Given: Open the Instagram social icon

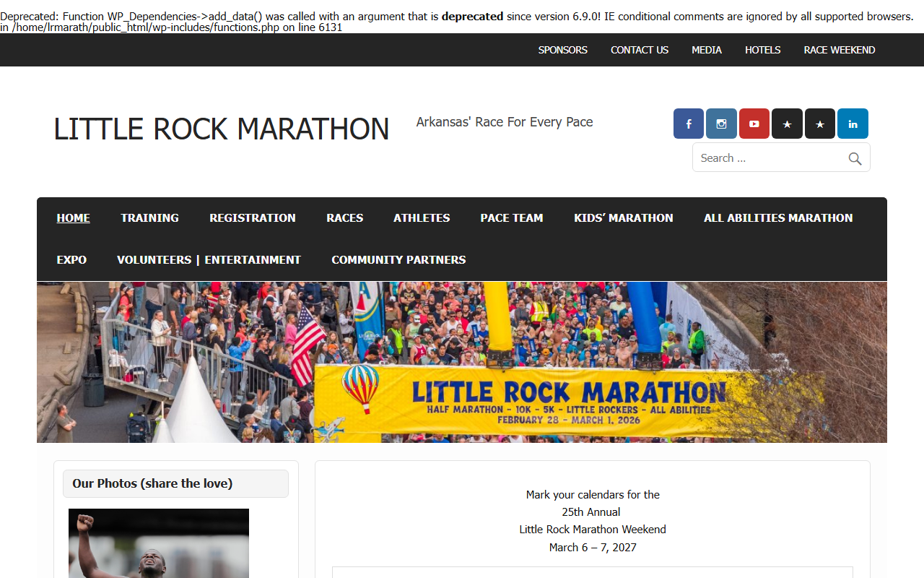Looking at the screenshot, I should pos(721,124).
